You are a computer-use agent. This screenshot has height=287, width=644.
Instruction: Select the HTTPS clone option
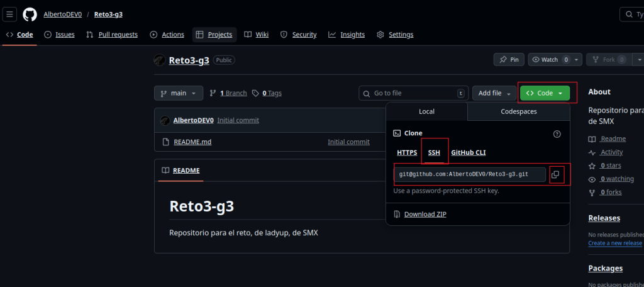point(407,152)
